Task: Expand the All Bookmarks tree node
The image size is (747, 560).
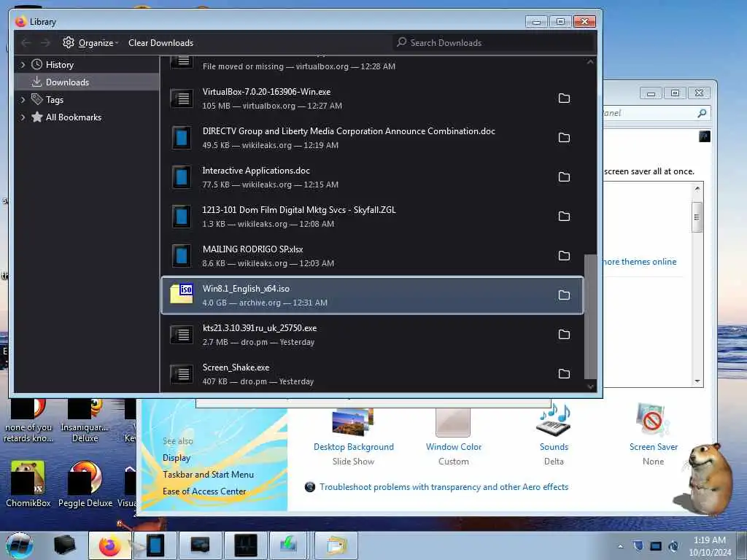Action: pyautogui.click(x=23, y=117)
